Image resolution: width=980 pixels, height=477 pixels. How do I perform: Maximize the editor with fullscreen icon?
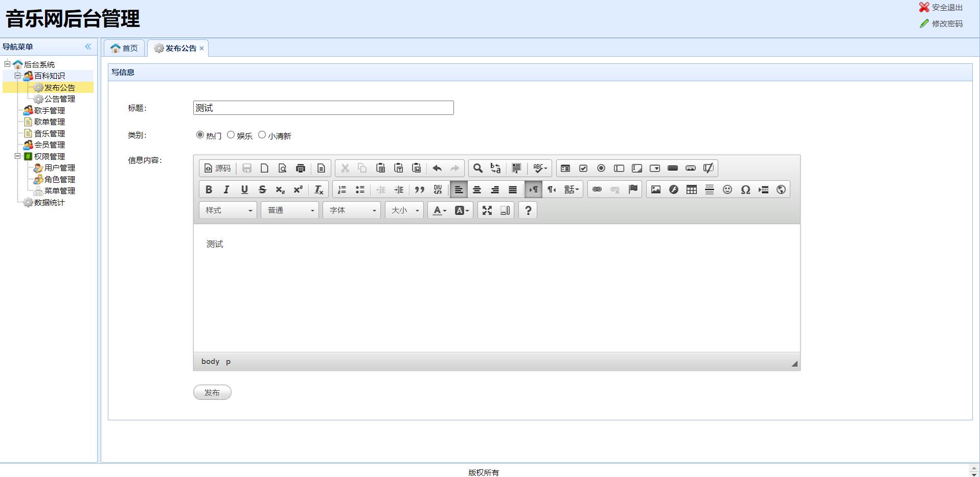tap(487, 210)
